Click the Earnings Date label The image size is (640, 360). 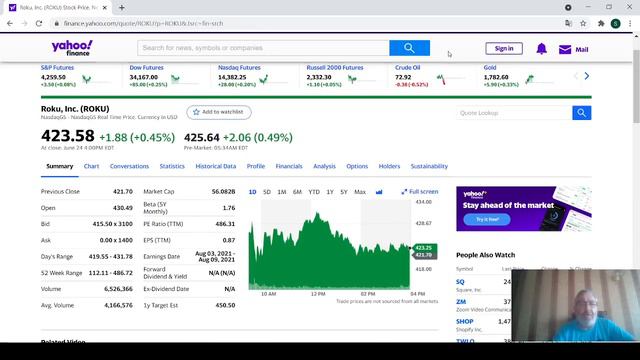[x=162, y=257]
